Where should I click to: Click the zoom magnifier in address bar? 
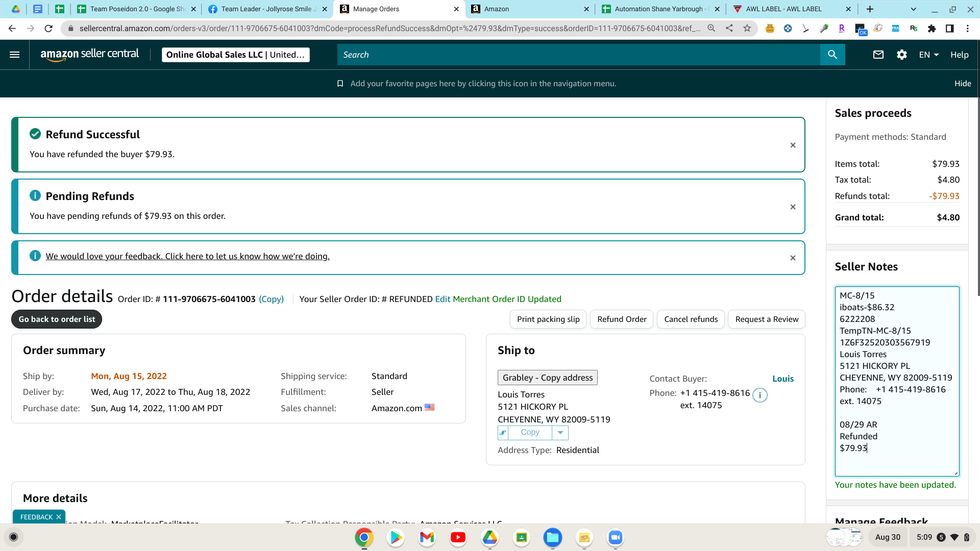712,29
